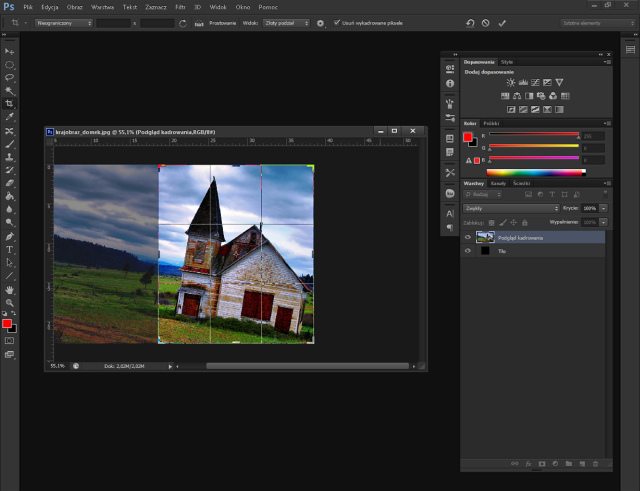Select the Pen tool
The height and width of the screenshot is (491, 640).
pos(9,236)
